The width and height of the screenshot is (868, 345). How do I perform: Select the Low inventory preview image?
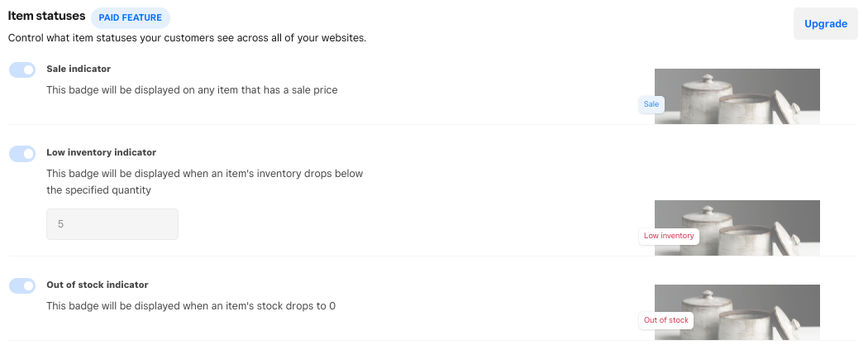pyautogui.click(x=737, y=228)
